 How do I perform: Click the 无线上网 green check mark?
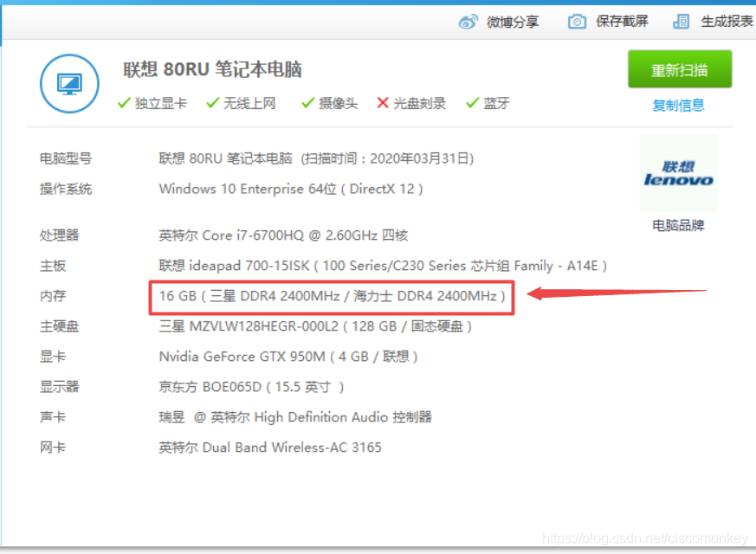[x=213, y=103]
